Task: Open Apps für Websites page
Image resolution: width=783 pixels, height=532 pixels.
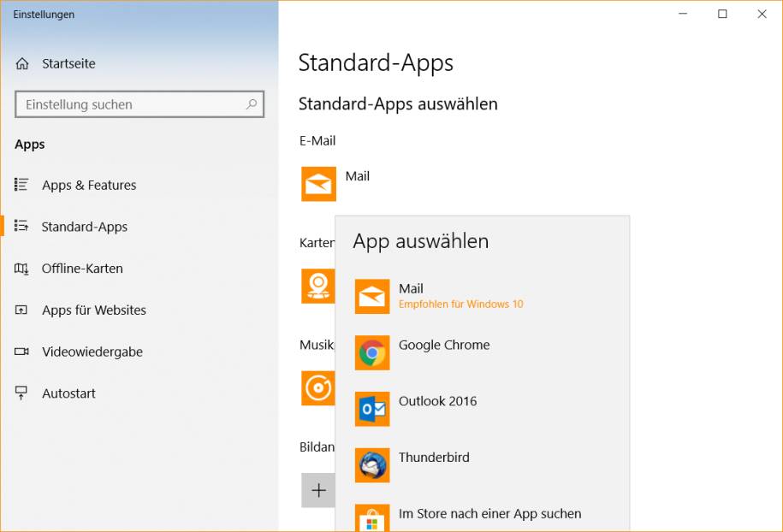Action: tap(93, 310)
